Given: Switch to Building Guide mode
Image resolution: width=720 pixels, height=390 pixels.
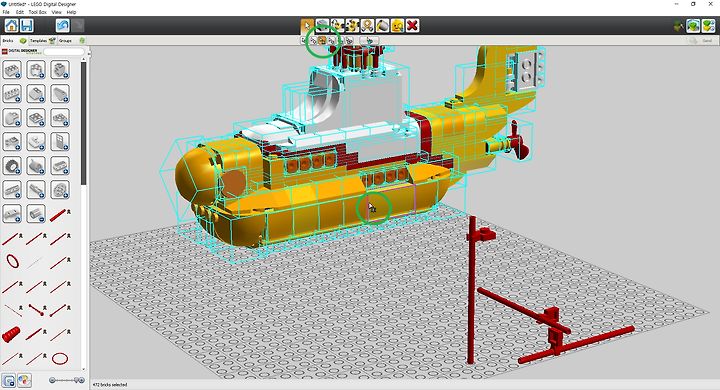Looking at the screenshot, I should [709, 26].
